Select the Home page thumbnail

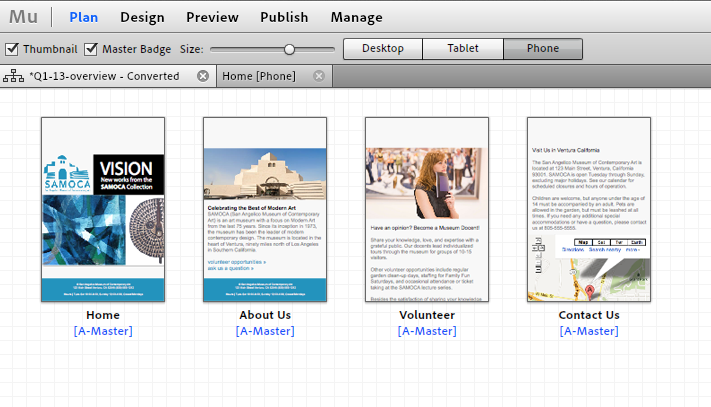(103, 209)
